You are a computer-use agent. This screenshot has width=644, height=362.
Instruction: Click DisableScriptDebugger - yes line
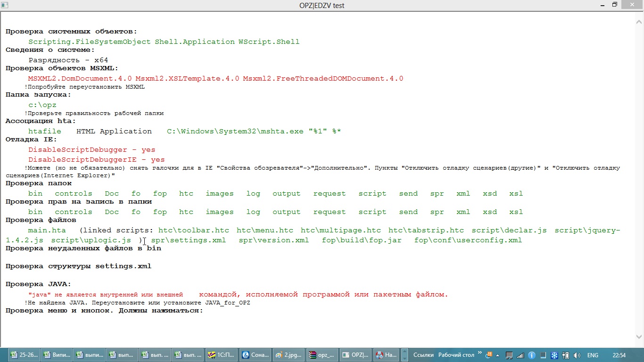point(92,149)
